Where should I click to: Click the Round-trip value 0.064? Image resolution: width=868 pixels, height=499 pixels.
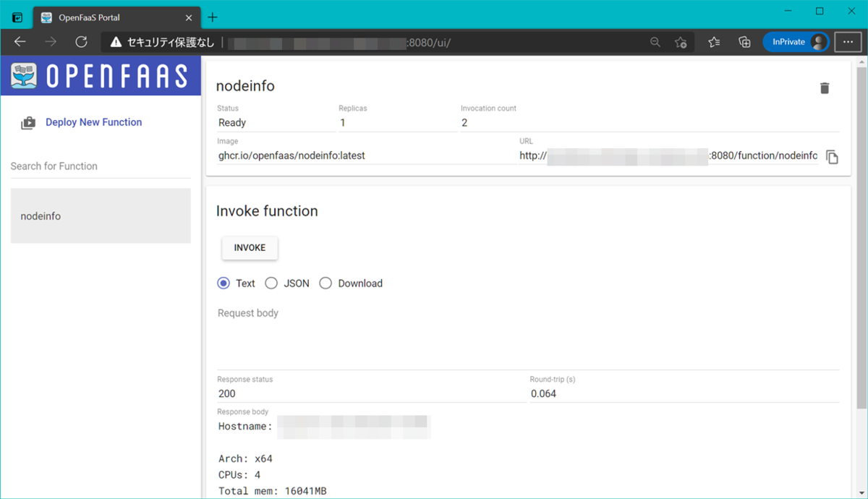click(x=543, y=394)
